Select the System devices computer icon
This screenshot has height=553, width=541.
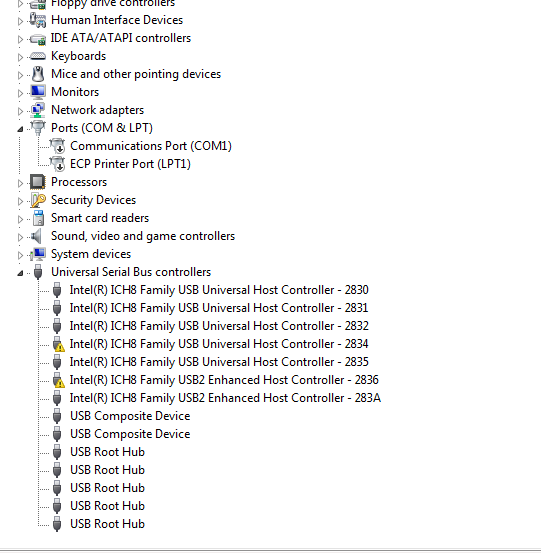tap(38, 254)
